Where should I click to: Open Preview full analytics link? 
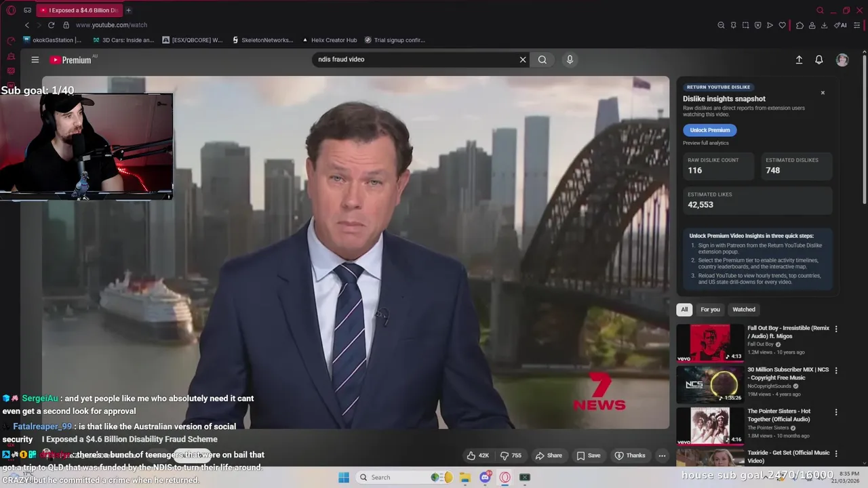pyautogui.click(x=706, y=143)
